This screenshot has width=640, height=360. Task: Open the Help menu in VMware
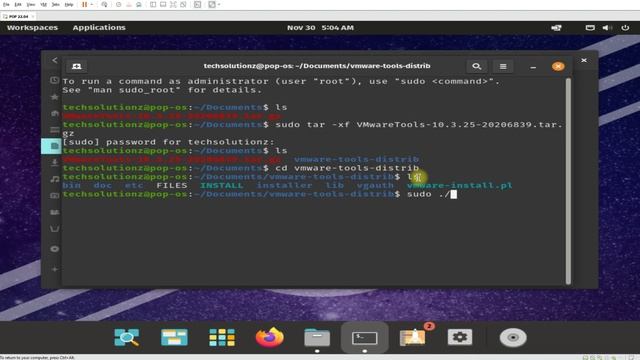pyautogui.click(x=69, y=4)
